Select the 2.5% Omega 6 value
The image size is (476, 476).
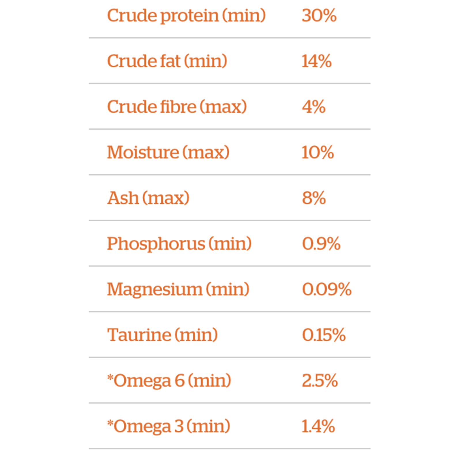pos(320,381)
